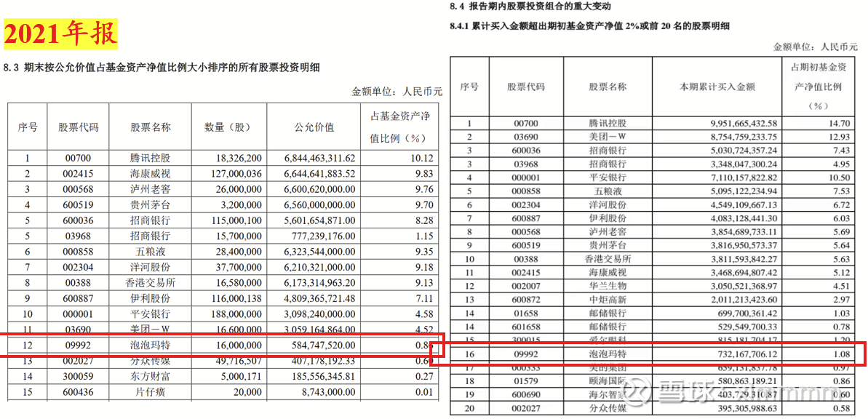868x419 pixels.
Task: Select percentage 10.12 in holdings table
Action: [x=422, y=159]
